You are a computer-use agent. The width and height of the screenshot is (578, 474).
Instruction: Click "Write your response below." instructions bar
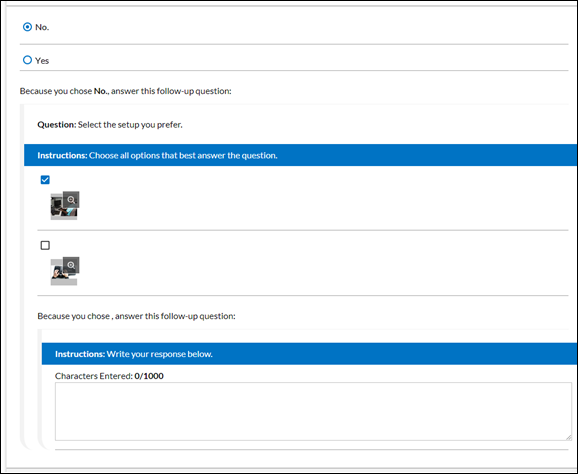[309, 354]
